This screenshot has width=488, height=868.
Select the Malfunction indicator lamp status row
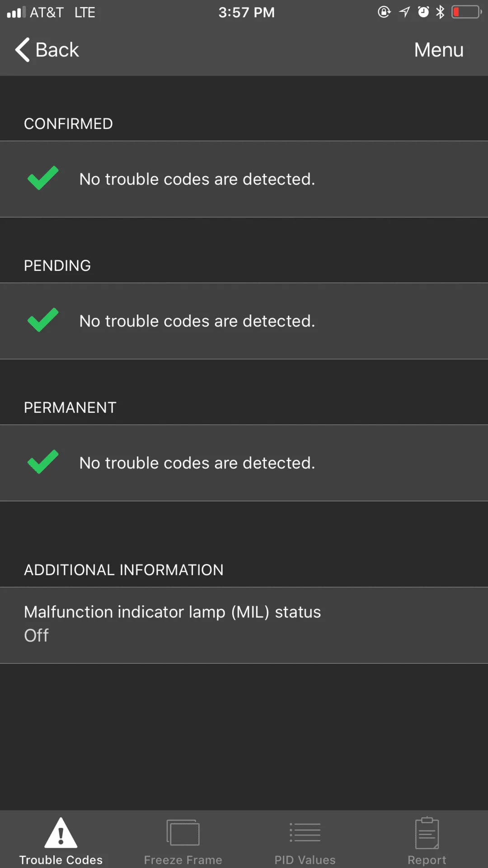click(244, 625)
